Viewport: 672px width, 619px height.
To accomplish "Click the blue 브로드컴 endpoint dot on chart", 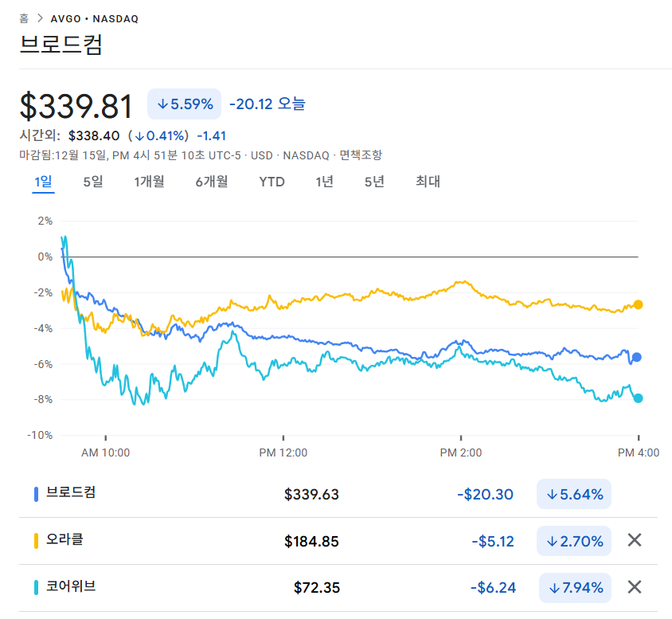I will 637,357.
